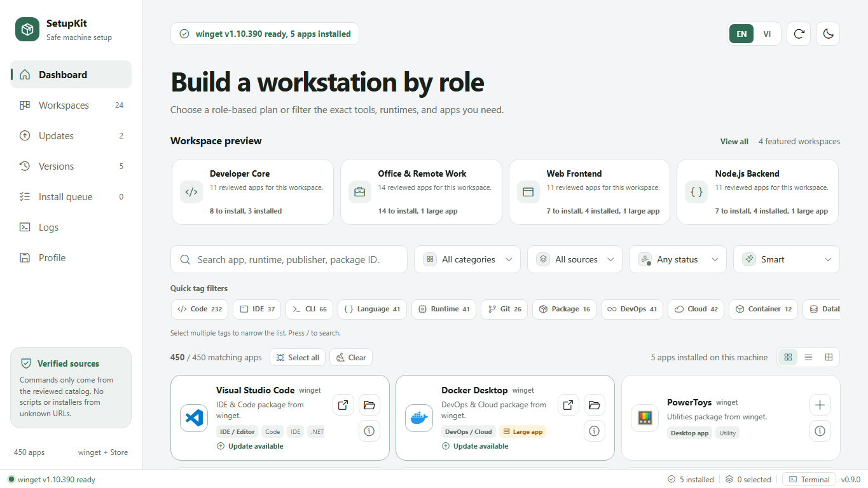Viewport: 868px width, 488px height.
Task: Click the Office & Remote Work briefcase icon
Action: 360,191
